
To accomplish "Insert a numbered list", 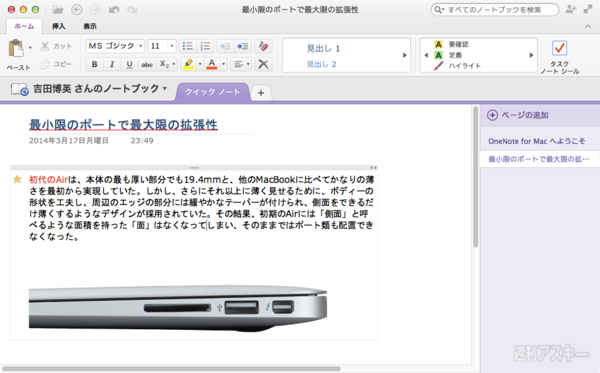I will [x=205, y=46].
